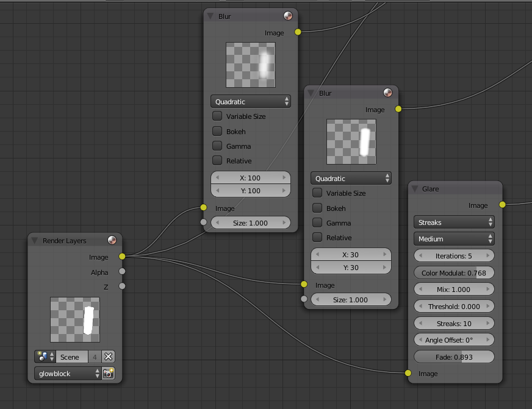The width and height of the screenshot is (532, 409).
Task: Toggle preview icon on Render Layers node
Action: [x=112, y=240]
